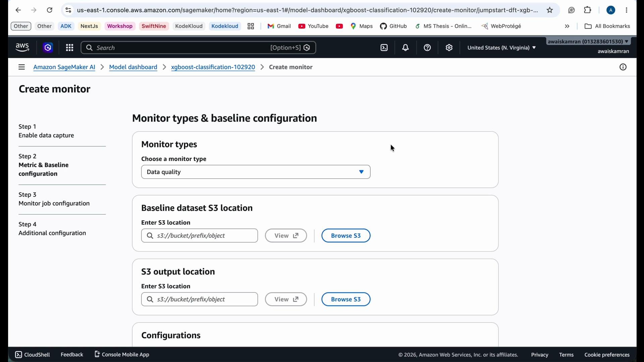Open the Console Mobile App link
This screenshot has width=644, height=362.
click(x=122, y=354)
